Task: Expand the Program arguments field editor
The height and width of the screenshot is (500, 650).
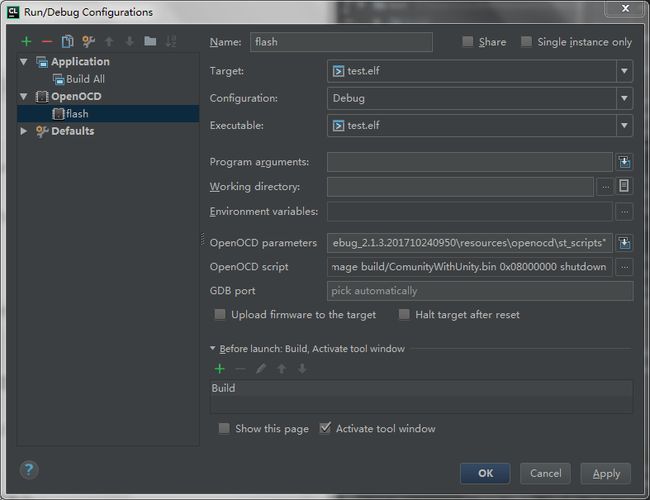Action: click(624, 162)
